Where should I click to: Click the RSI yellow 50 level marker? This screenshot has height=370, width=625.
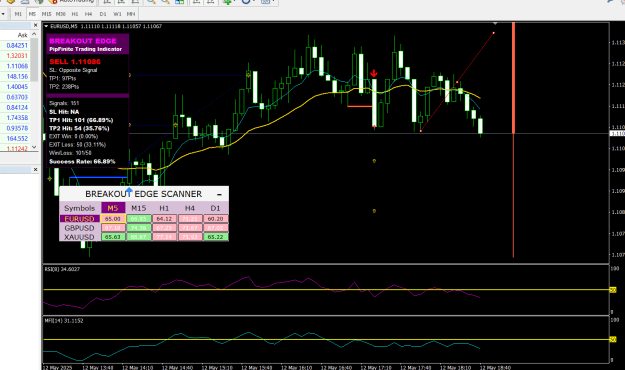pyautogui.click(x=613, y=290)
